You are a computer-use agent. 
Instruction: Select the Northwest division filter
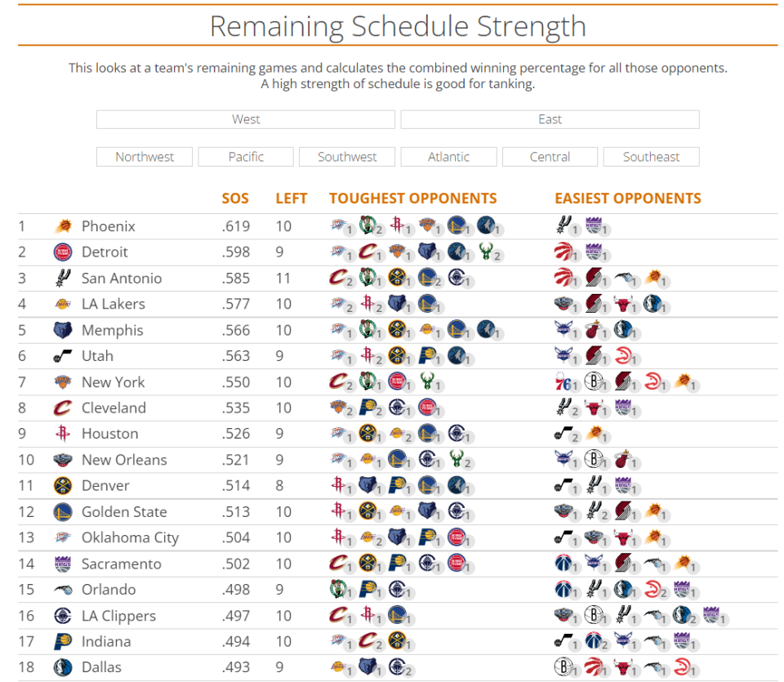pos(145,157)
